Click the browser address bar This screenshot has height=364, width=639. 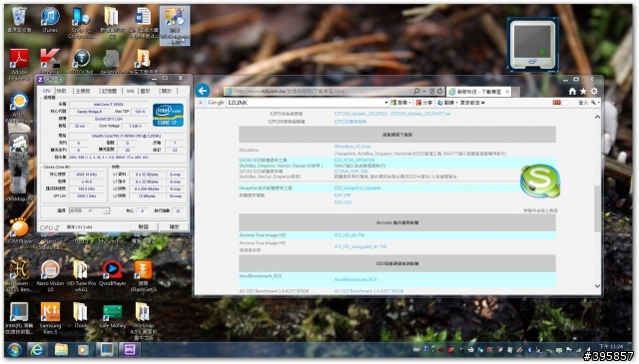(318, 91)
